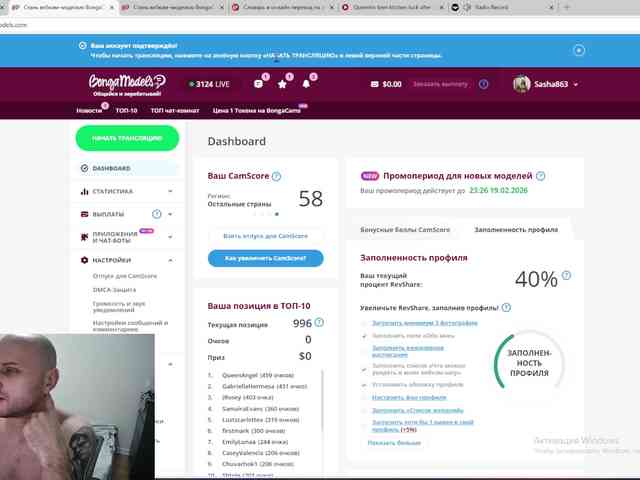
Task: Open Отпуск для CamScore in sidebar settings
Action: [125, 276]
